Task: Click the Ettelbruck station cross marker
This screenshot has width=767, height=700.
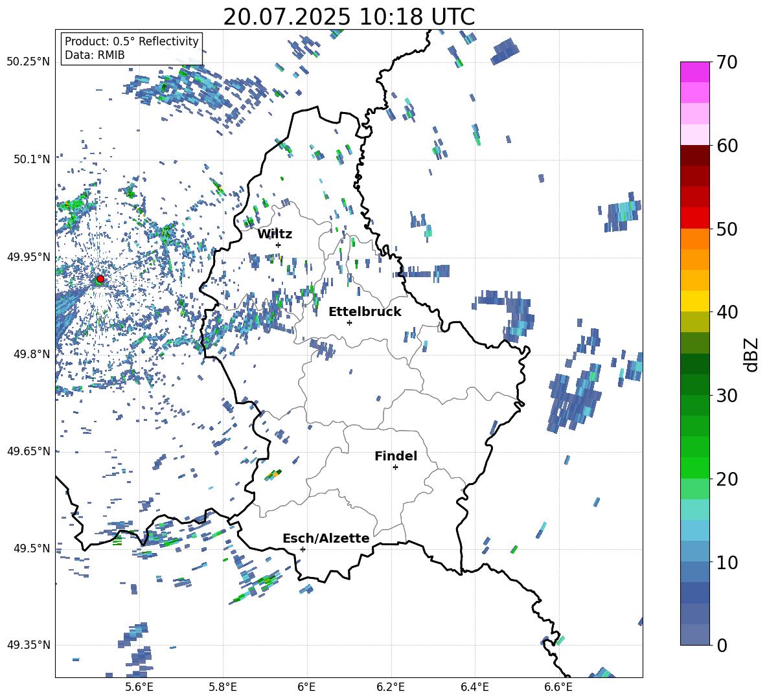Action: [x=349, y=322]
